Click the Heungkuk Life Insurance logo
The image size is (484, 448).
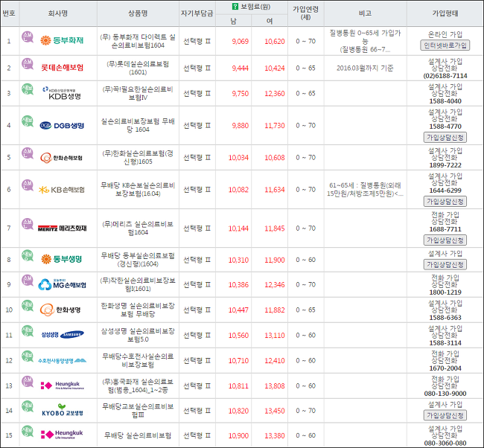click(62, 435)
